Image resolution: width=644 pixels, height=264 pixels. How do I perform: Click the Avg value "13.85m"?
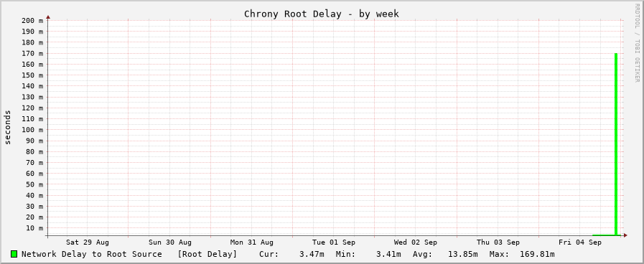point(463,254)
